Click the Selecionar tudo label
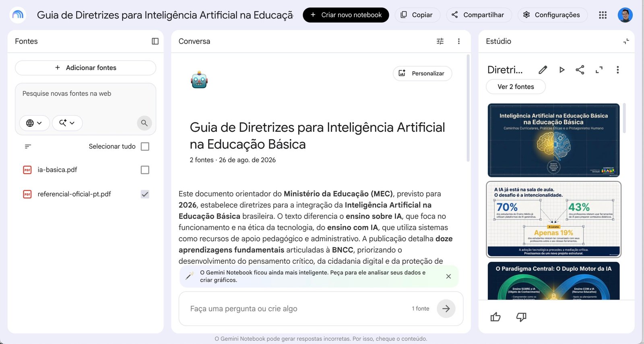Viewport: 644px width, 344px height. (112, 146)
